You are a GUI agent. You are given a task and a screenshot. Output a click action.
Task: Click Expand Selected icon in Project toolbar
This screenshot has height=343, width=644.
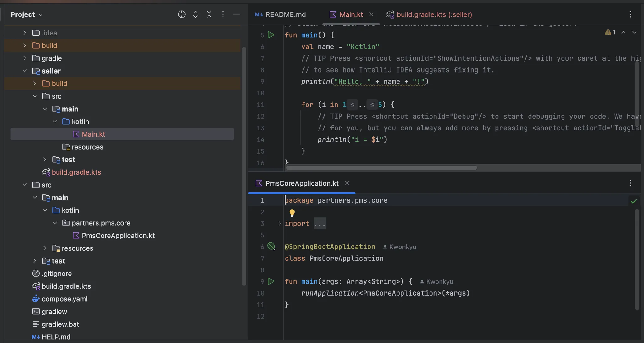click(195, 14)
